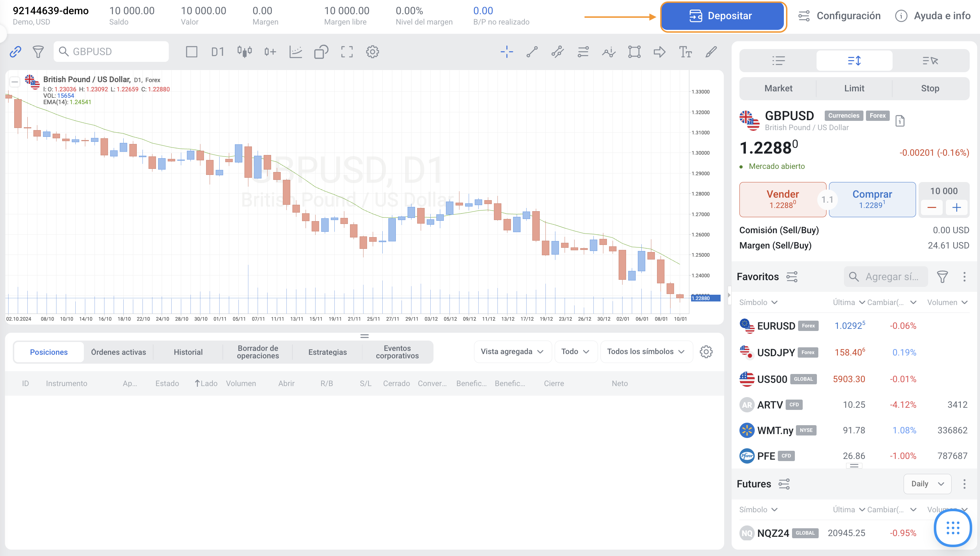Switch to Limit order type

pyautogui.click(x=854, y=88)
